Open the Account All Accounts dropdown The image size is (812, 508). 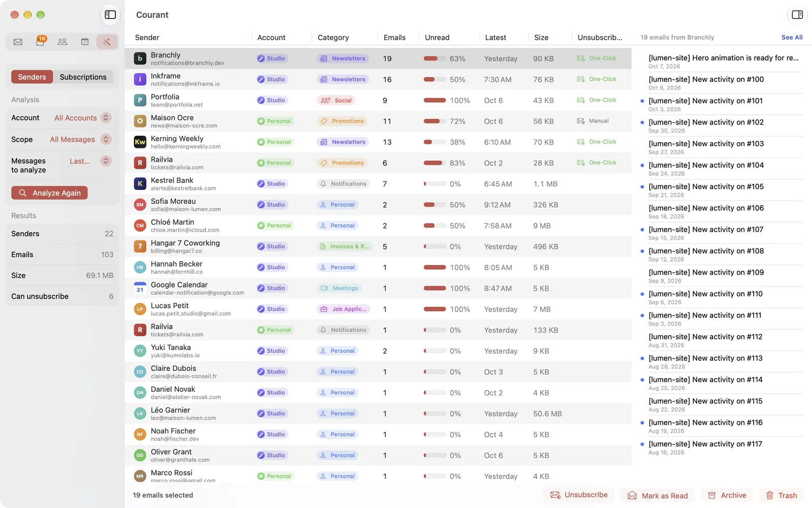coord(82,118)
